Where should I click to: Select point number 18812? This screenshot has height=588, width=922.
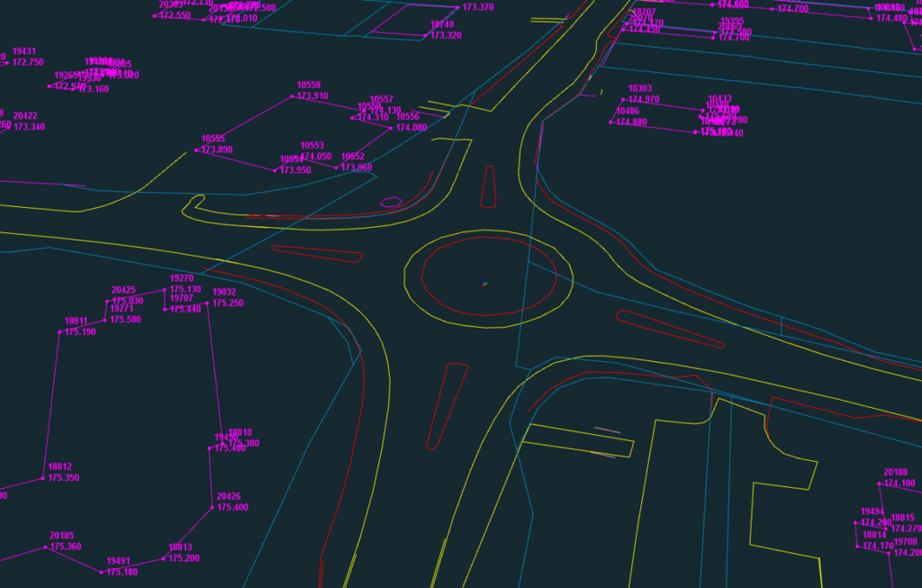point(60,466)
